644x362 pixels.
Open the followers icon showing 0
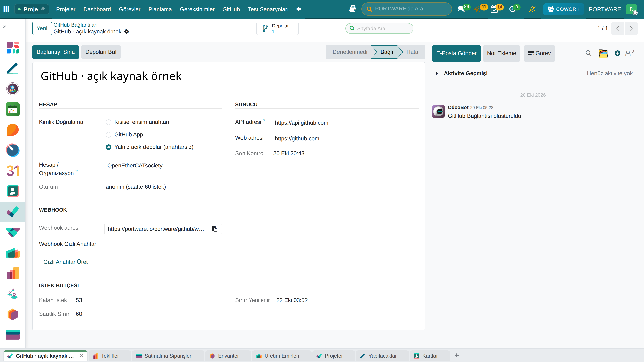click(x=629, y=53)
